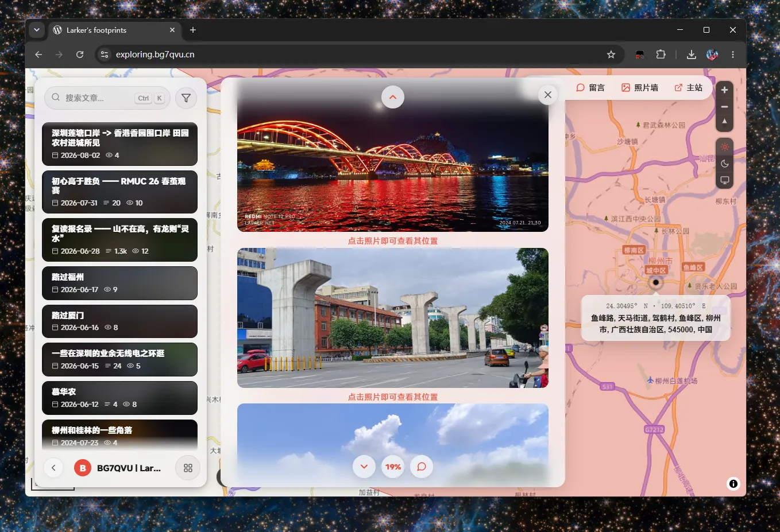Click the map info attribution icon

tap(733, 484)
